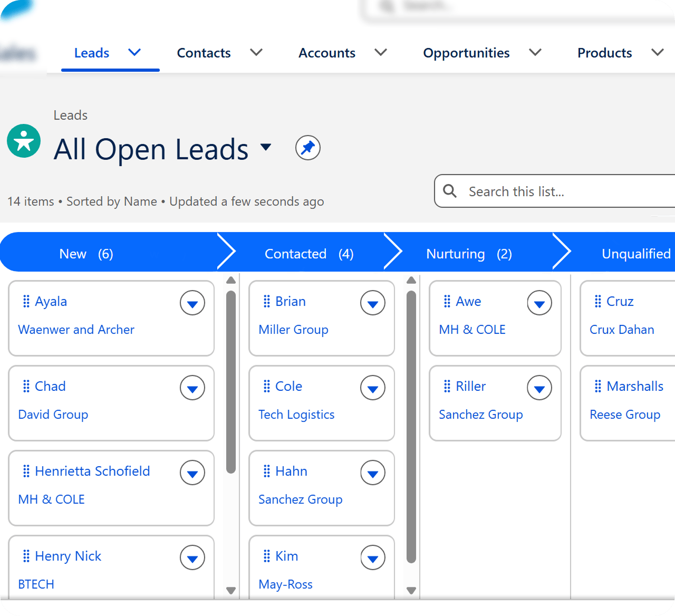Grab the drag handle on Ayala card
This screenshot has width=675, height=616.
pos(26,301)
